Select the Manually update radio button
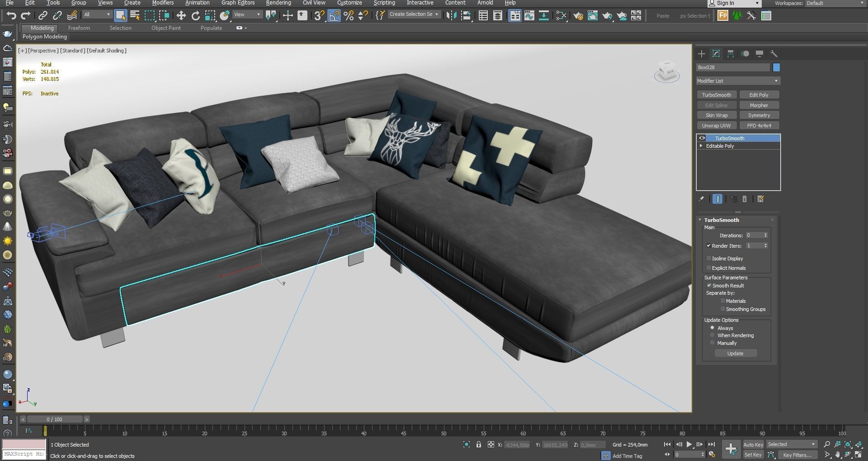 click(712, 343)
